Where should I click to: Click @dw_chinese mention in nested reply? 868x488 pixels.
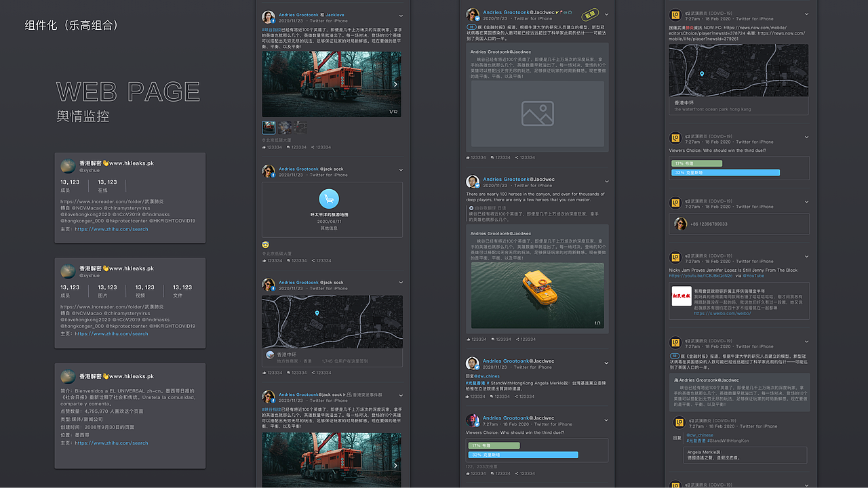click(700, 434)
